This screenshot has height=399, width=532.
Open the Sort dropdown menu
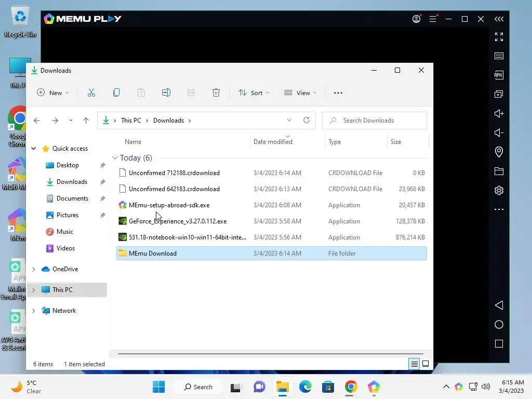point(254,92)
